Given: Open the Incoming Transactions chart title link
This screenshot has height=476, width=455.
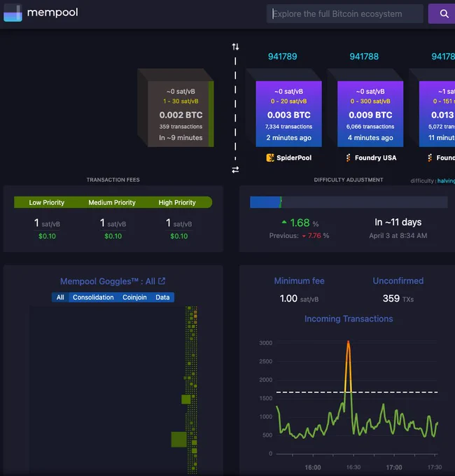Looking at the screenshot, I should point(349,318).
